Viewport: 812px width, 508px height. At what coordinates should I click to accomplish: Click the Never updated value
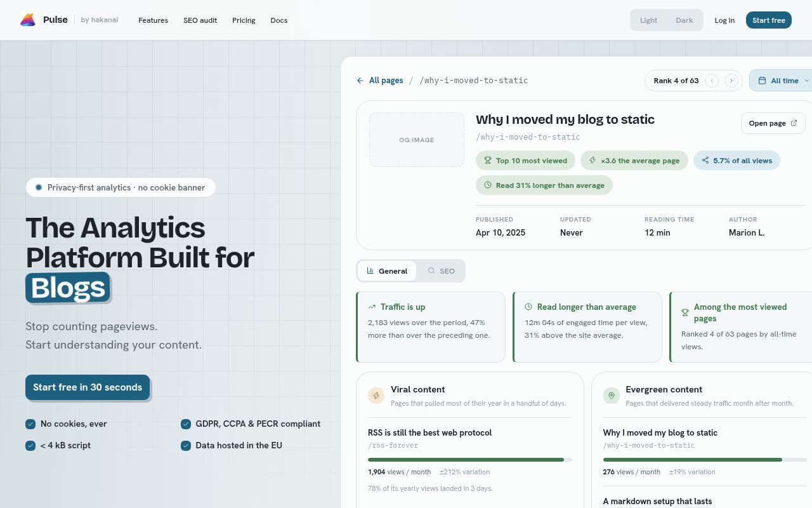571,232
